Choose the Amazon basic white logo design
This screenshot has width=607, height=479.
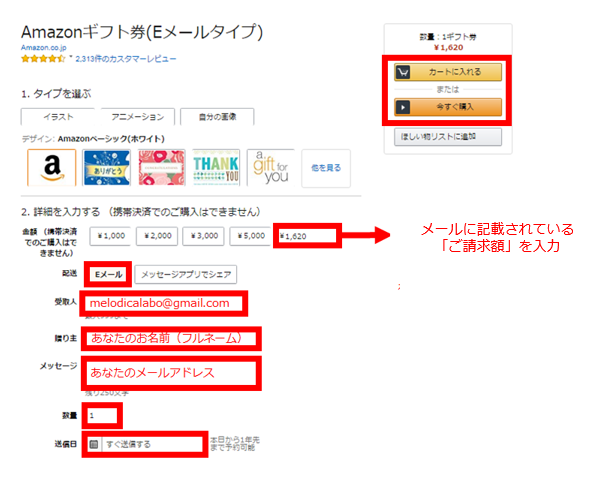(x=51, y=168)
